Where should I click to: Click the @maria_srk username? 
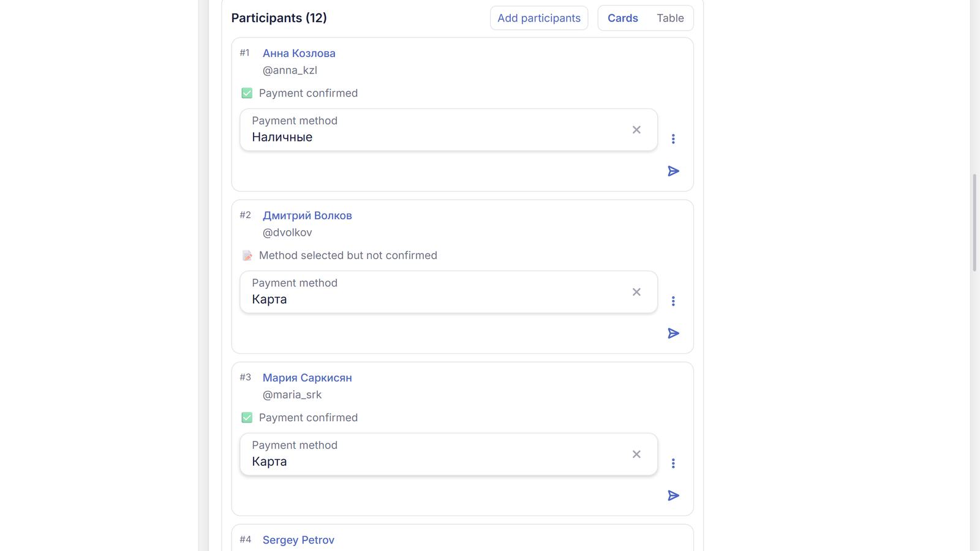coord(292,395)
